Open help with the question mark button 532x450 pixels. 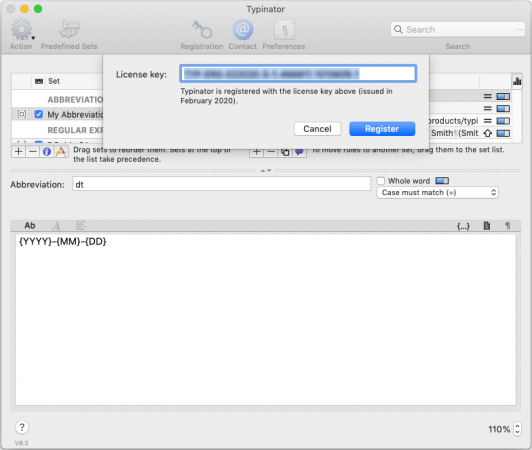[x=22, y=427]
